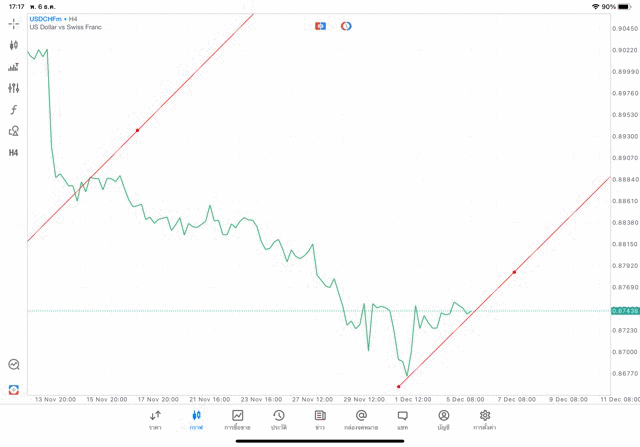Toggle the blue-red trade panel icon at top
The height and width of the screenshot is (447, 640).
(320, 25)
